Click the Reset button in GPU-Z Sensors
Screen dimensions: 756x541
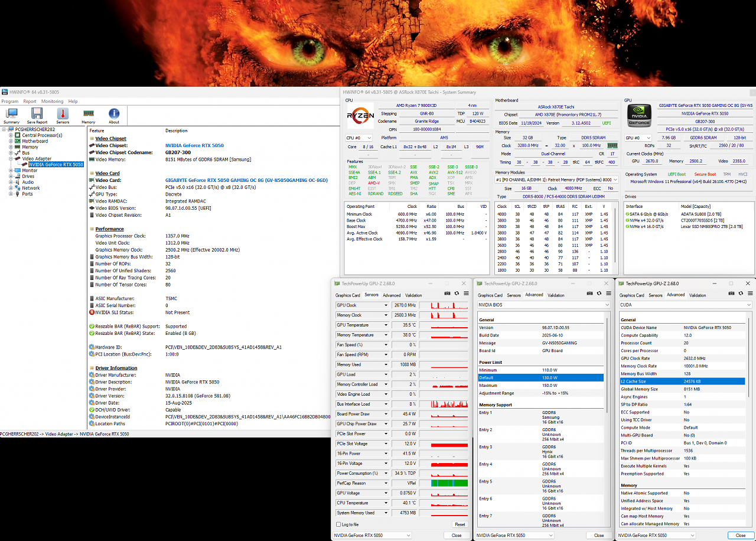click(460, 524)
